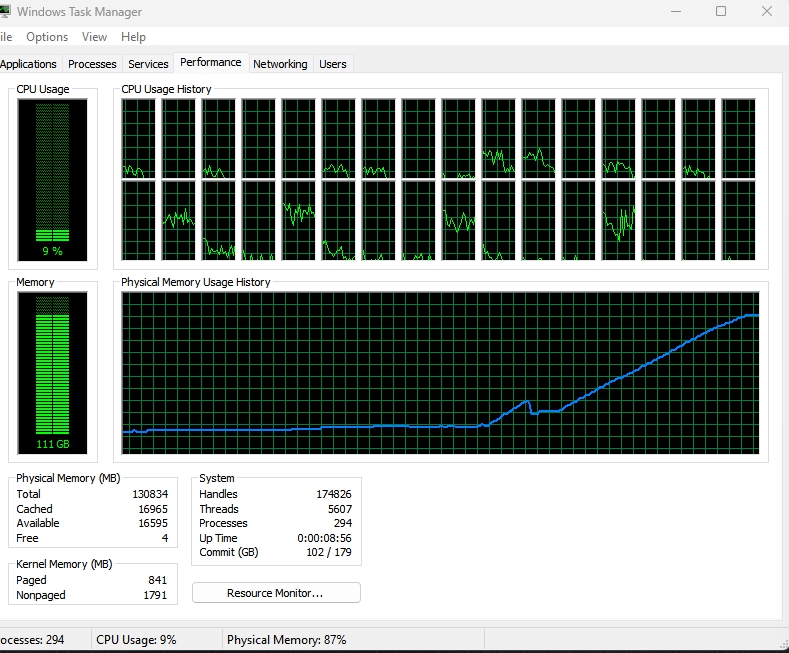Click Total physical memory value 130834
This screenshot has height=653, width=789.
tap(150, 494)
